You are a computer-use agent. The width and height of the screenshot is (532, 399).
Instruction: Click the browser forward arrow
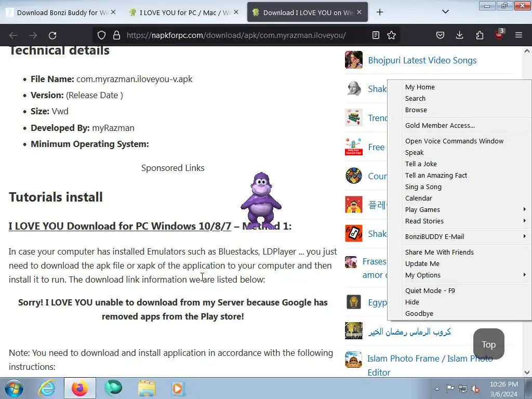(x=33, y=35)
